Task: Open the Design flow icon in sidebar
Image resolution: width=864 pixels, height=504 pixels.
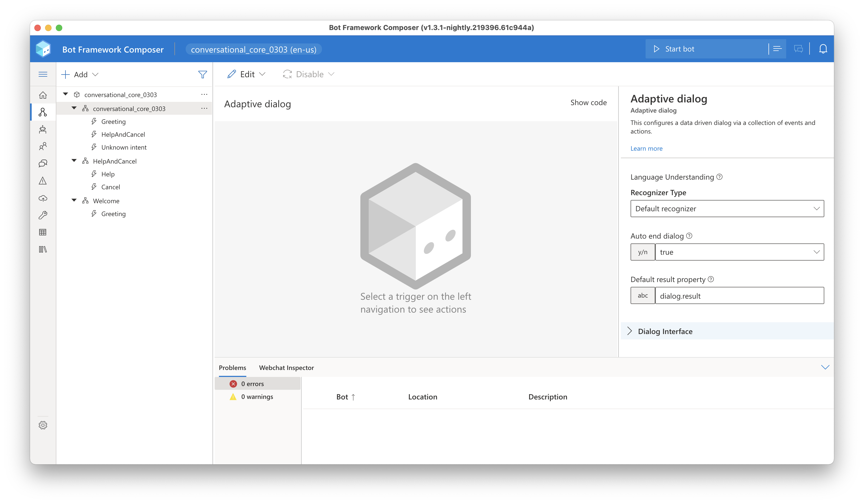Action: [43, 112]
